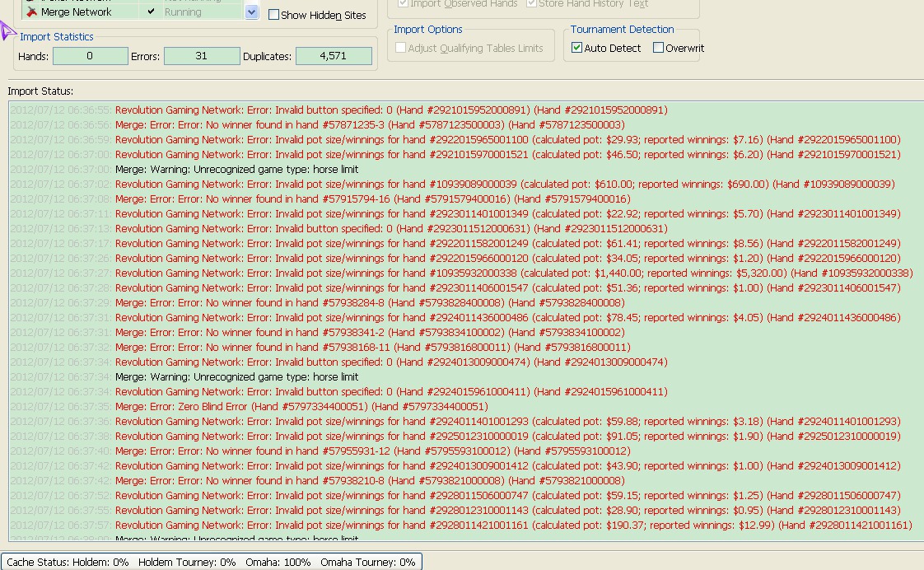Select pot size error for hand #2924011401001293
Screen dimensions: 924x570
click(455, 421)
